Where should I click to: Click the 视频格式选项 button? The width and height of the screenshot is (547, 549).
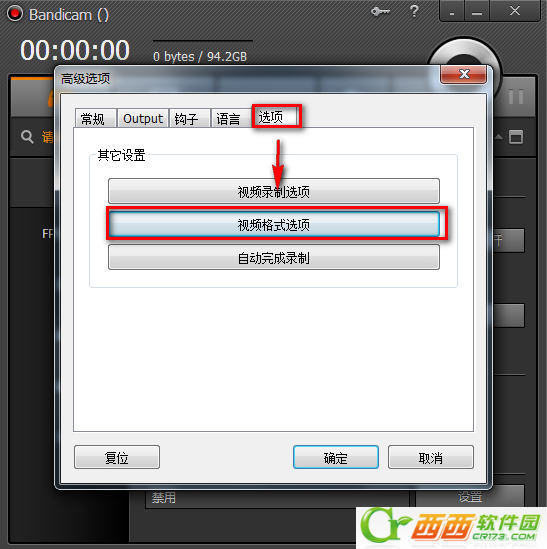[274, 224]
